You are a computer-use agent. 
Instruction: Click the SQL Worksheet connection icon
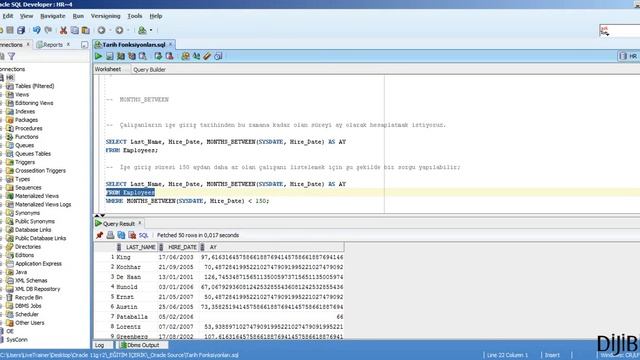click(142, 30)
